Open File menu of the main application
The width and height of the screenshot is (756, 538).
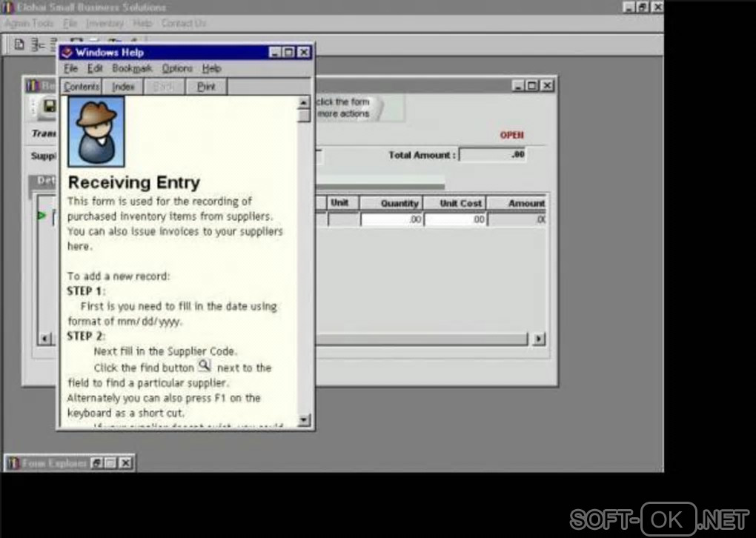(70, 23)
